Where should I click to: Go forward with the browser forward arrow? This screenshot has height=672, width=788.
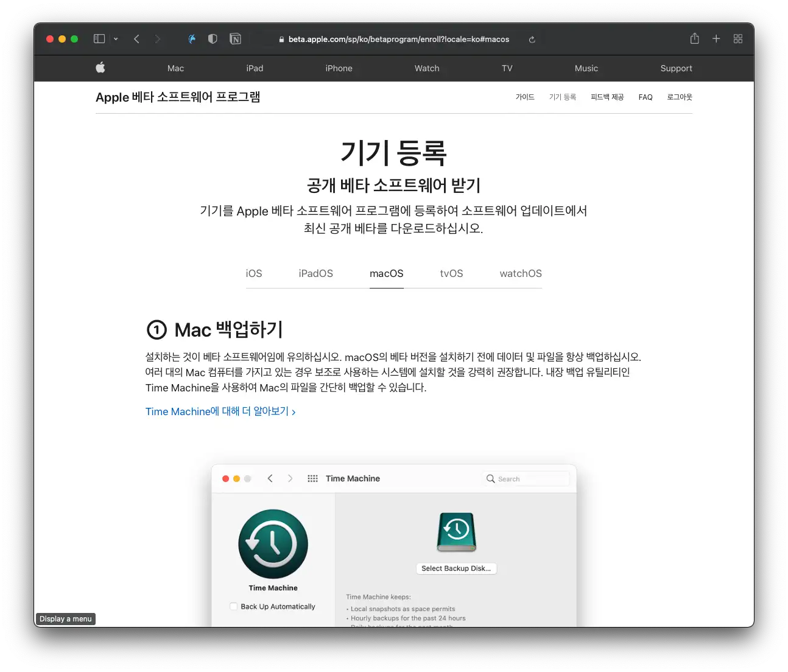(158, 39)
